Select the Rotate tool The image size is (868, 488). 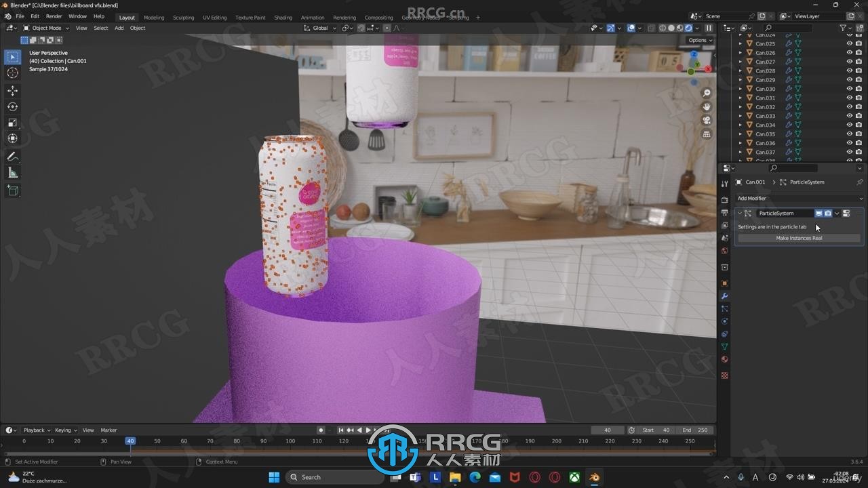coord(12,106)
